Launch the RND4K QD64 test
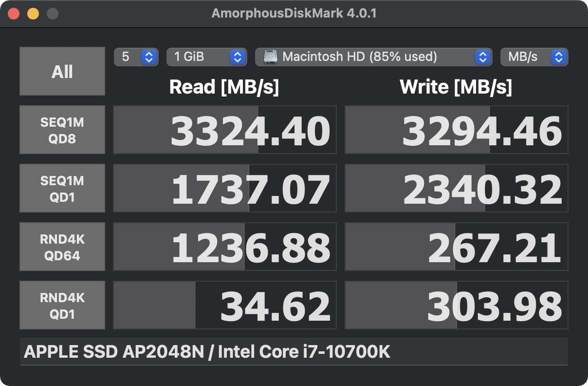588x386 pixels. coord(62,247)
